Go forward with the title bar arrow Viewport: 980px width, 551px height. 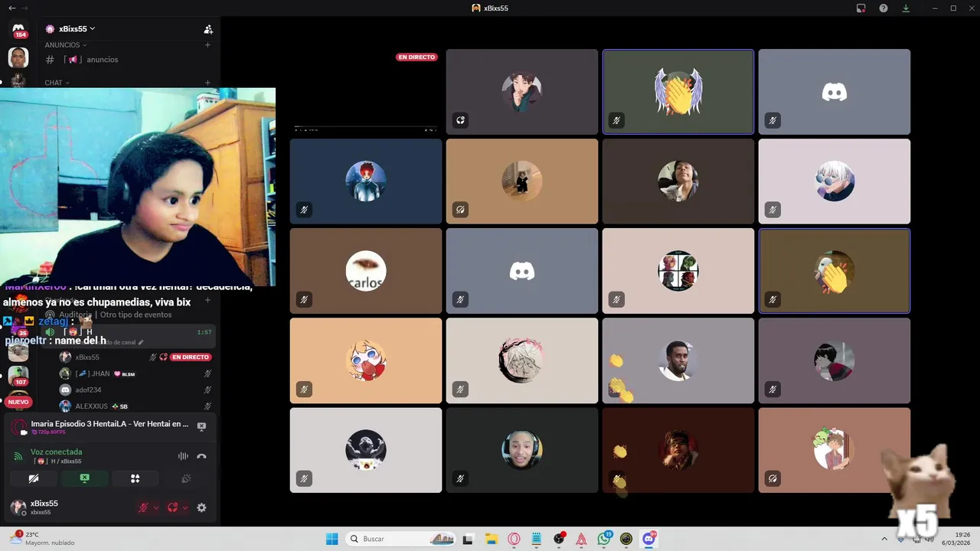(25, 8)
